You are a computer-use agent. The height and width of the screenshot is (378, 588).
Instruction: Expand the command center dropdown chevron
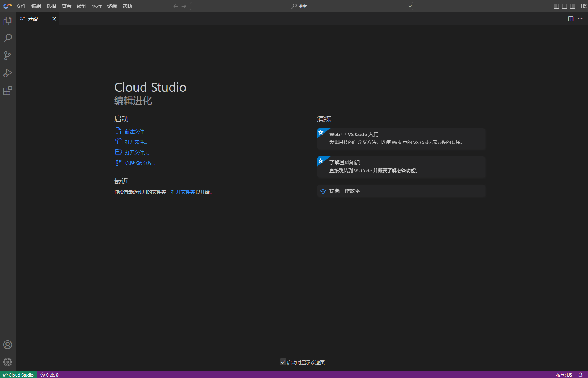(x=410, y=6)
